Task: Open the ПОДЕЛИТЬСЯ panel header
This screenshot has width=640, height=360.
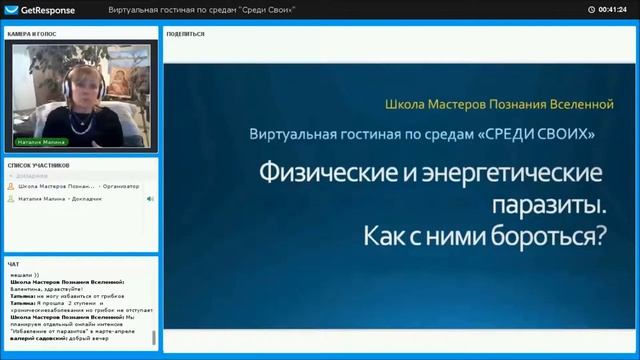Action: tap(185, 34)
